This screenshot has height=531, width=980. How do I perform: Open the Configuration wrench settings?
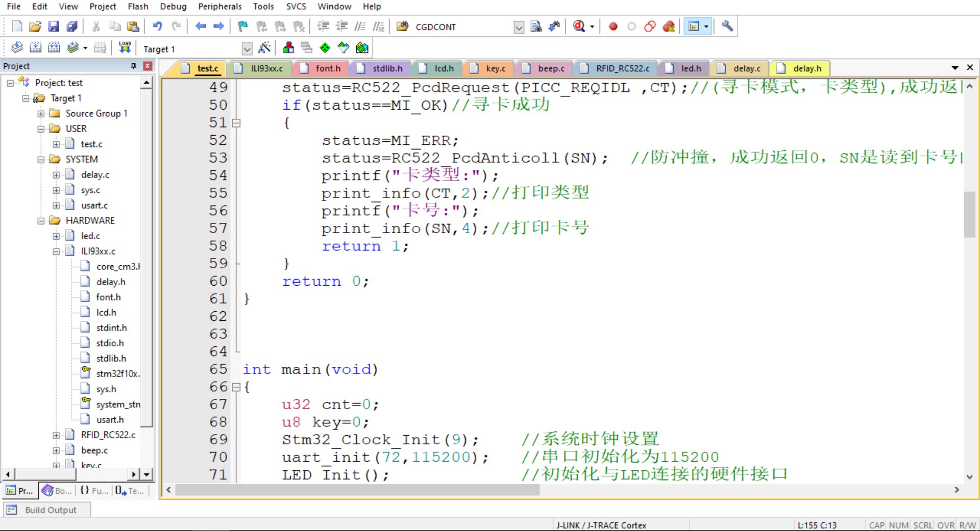click(727, 26)
